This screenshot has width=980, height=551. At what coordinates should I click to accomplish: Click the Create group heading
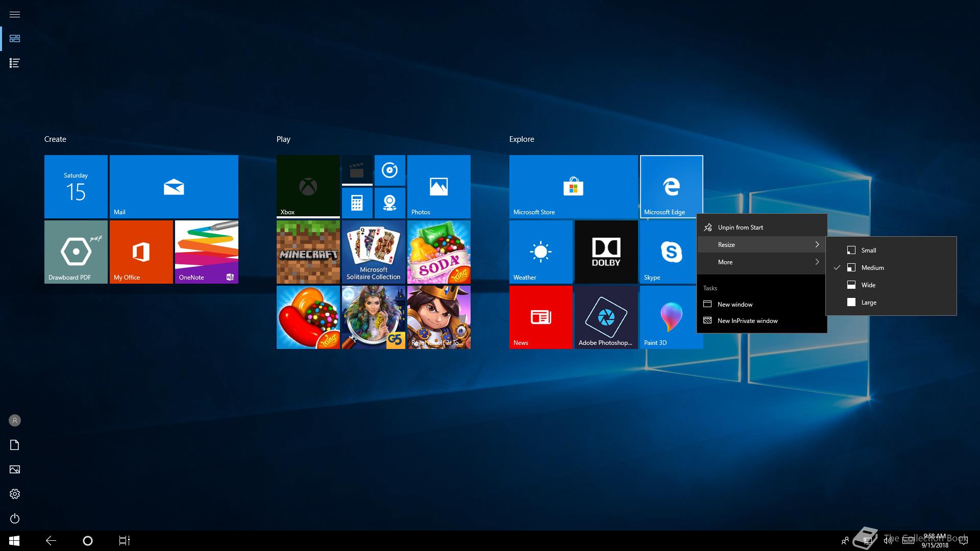tap(55, 139)
